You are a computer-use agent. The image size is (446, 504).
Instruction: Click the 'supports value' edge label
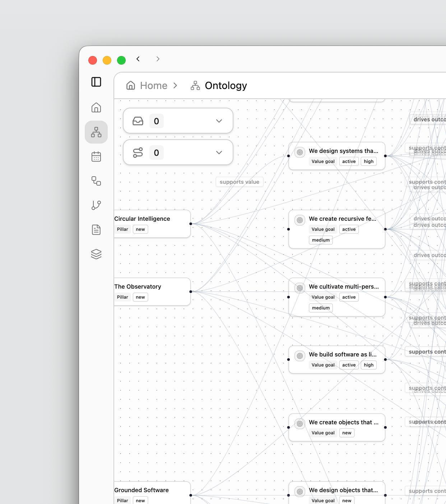pyautogui.click(x=240, y=182)
